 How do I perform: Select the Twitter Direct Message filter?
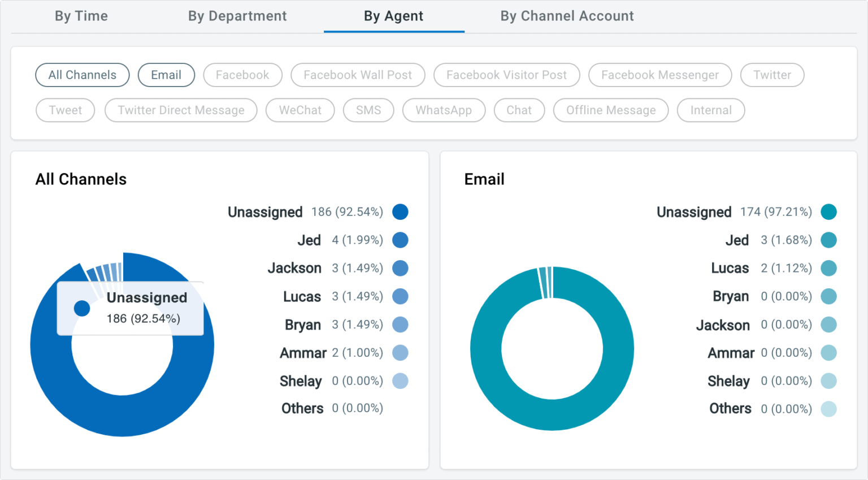pyautogui.click(x=181, y=110)
